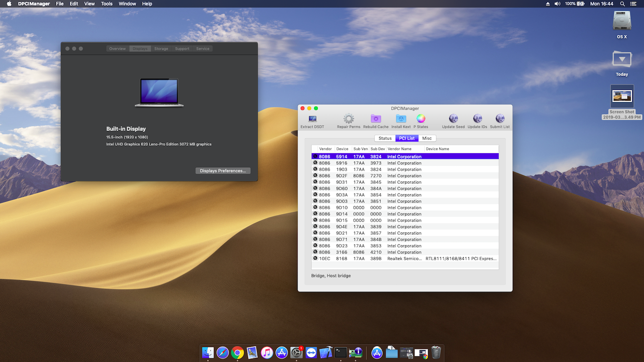Click the DPCIManager icon in the Dock
The height and width of the screenshot is (362, 644).
click(355, 352)
